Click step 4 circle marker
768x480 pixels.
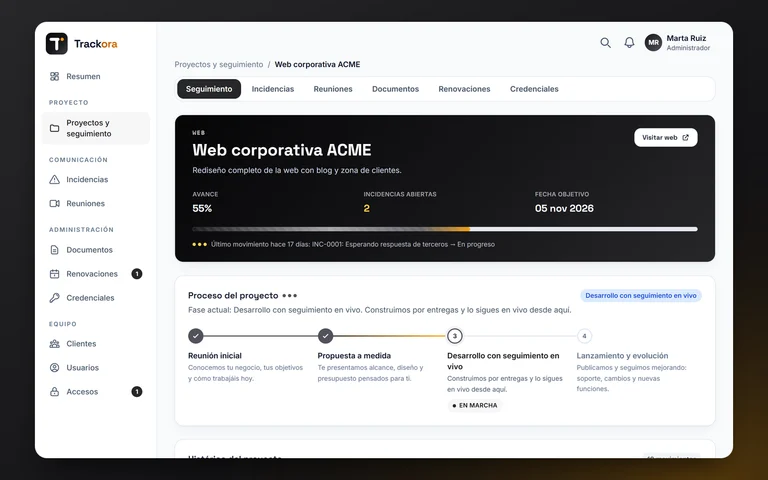pyautogui.click(x=584, y=336)
